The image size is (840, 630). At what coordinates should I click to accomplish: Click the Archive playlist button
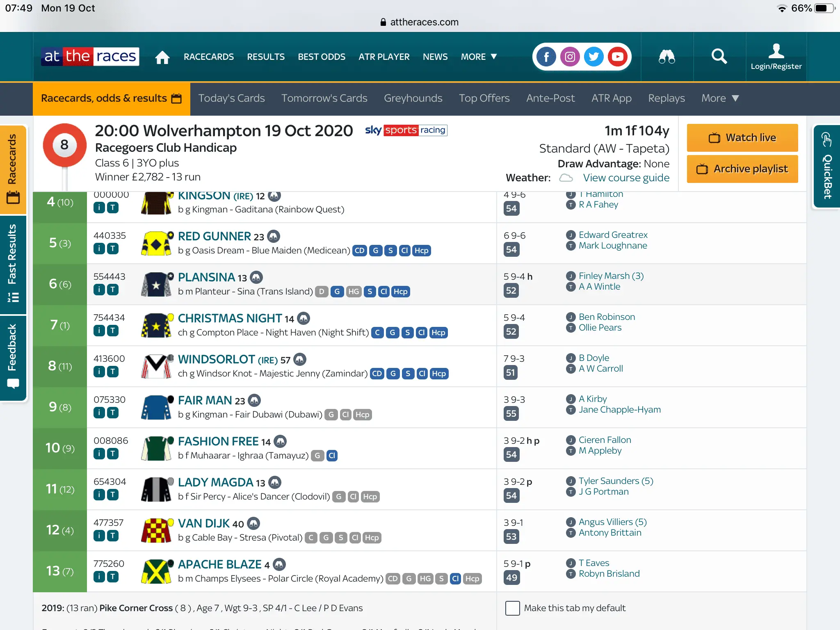(x=742, y=169)
